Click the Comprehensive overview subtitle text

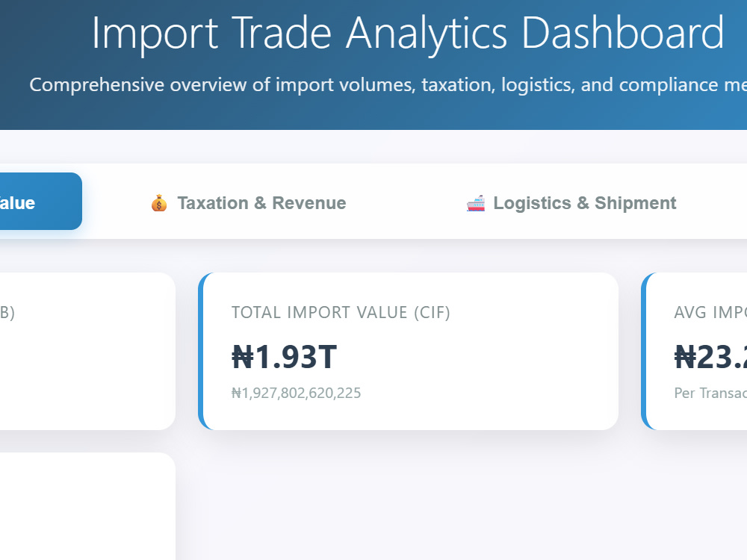coord(388,85)
